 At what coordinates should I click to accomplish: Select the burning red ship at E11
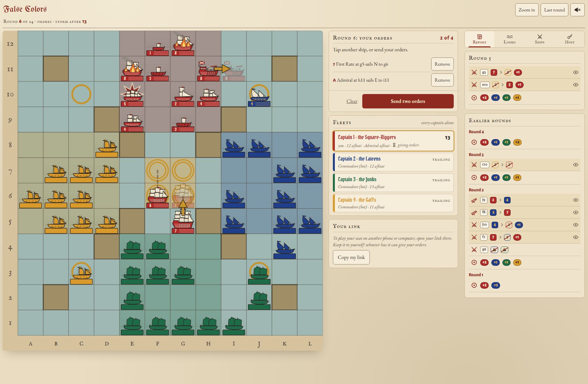[x=132, y=70]
